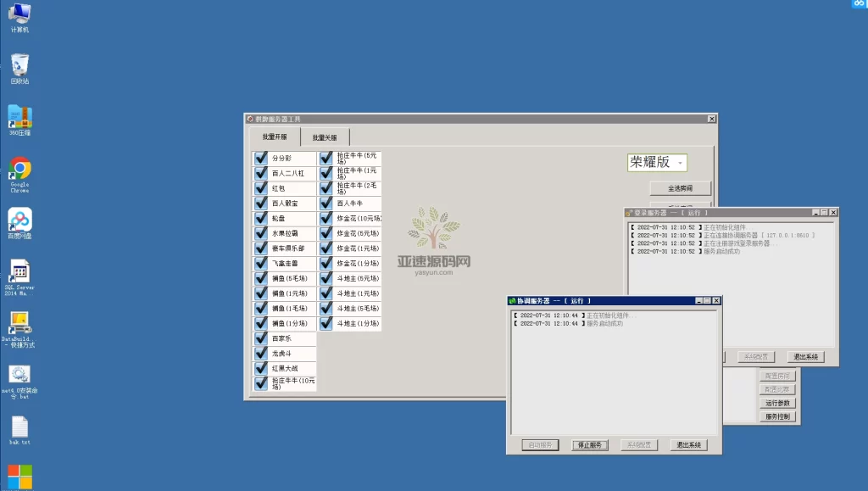Uncheck the 百人牛牛 checkbox

point(326,204)
